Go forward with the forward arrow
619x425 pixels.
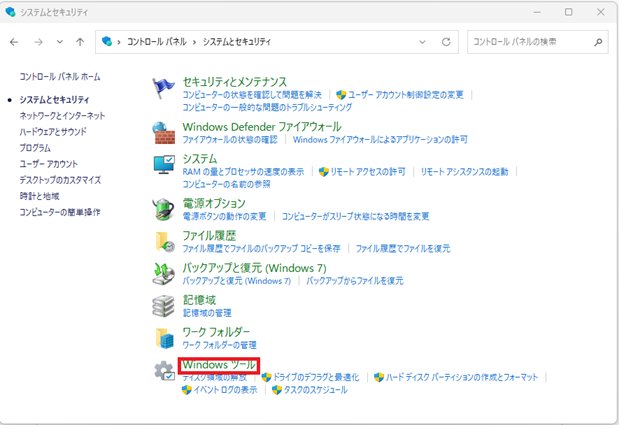tap(38, 42)
